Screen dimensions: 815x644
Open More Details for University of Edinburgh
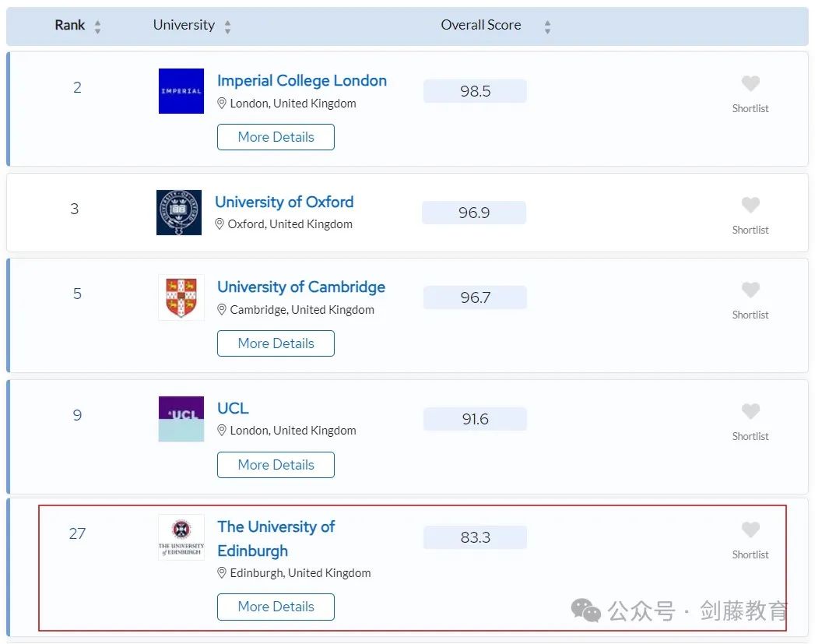click(x=276, y=607)
